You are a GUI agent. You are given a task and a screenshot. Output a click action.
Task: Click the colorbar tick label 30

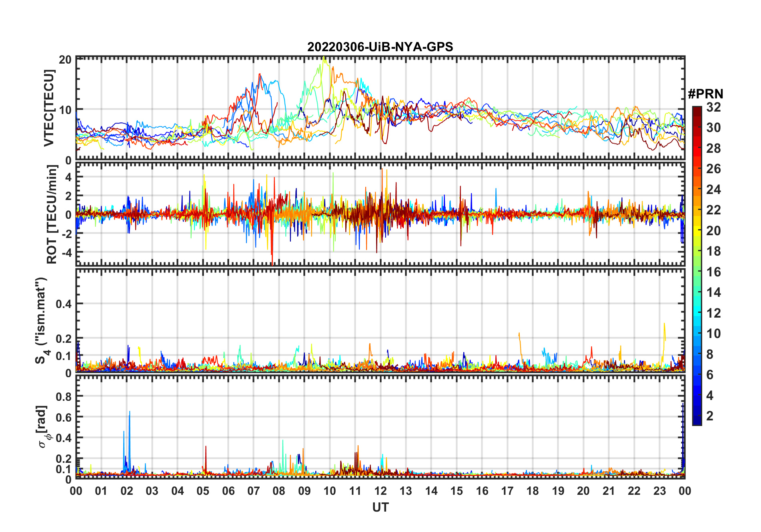[713, 128]
